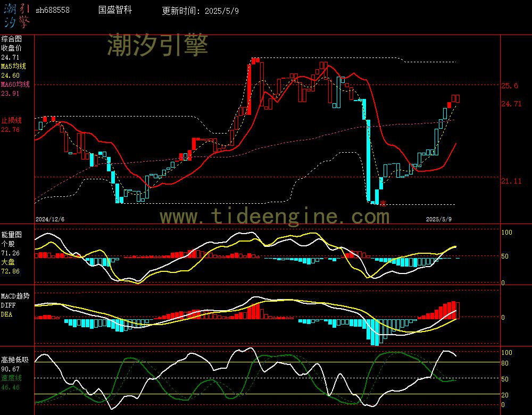Select the 能量图 panel label
The height and width of the screenshot is (415, 532).
(11, 235)
